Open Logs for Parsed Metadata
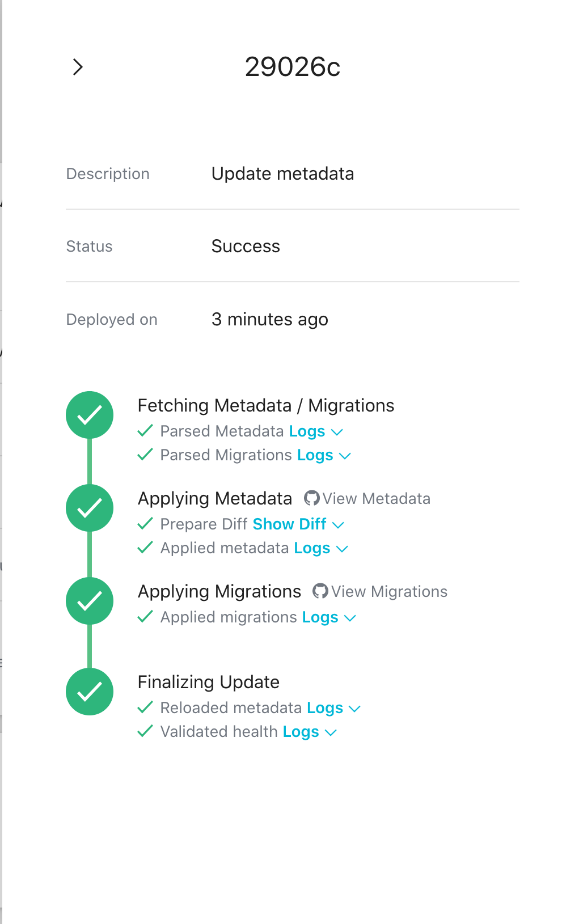This screenshot has height=924, width=583. pos(307,431)
